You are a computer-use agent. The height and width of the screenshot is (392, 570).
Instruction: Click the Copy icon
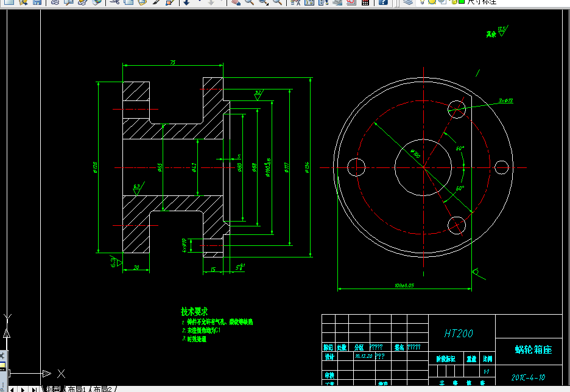click(x=128, y=2)
